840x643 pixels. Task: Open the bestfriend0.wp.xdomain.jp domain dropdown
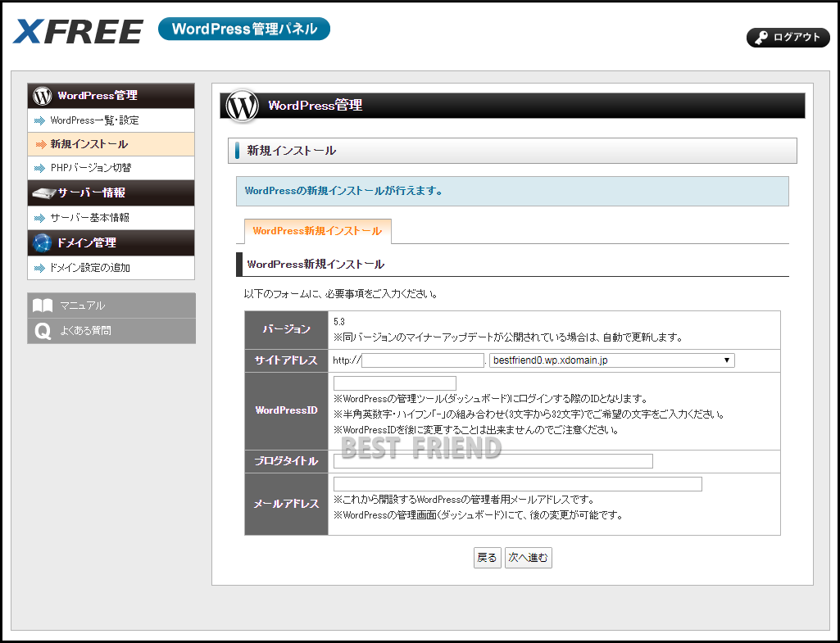click(612, 360)
